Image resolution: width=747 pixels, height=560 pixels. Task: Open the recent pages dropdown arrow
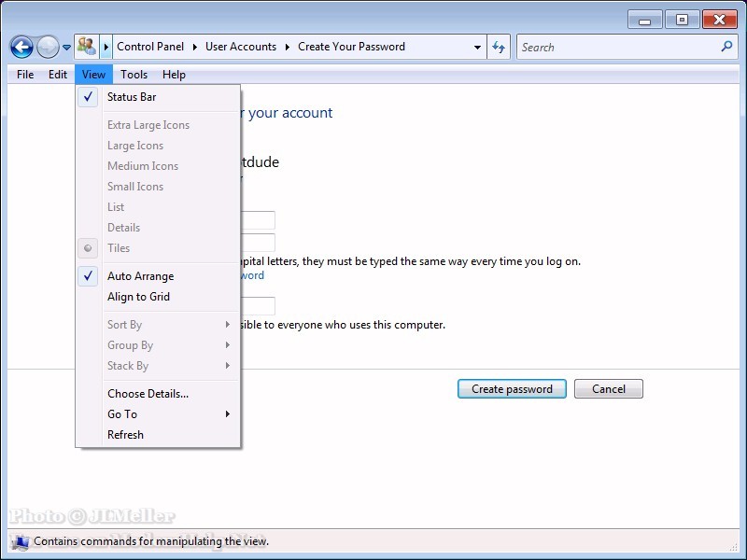pyautogui.click(x=66, y=48)
